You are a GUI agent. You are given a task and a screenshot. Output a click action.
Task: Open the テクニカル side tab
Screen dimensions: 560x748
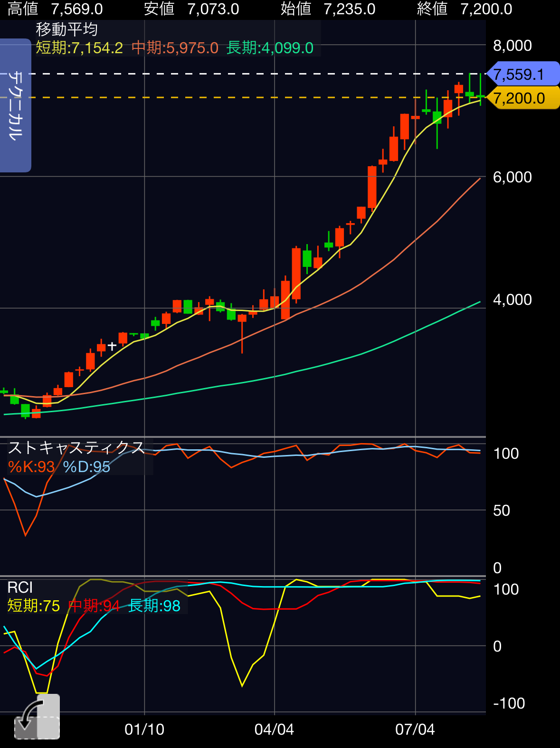point(15,105)
